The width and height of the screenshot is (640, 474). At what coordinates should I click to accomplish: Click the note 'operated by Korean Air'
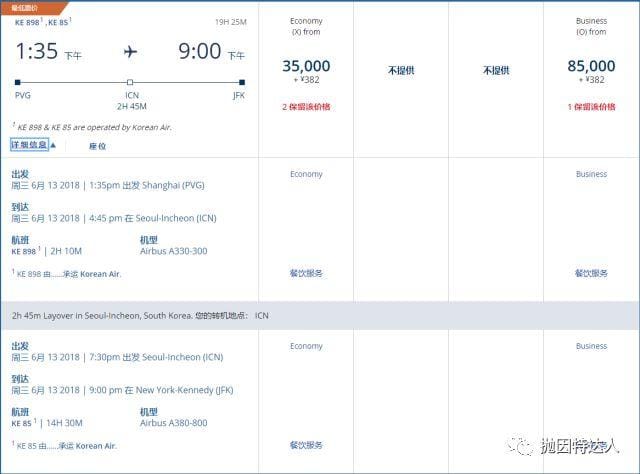tap(92, 127)
